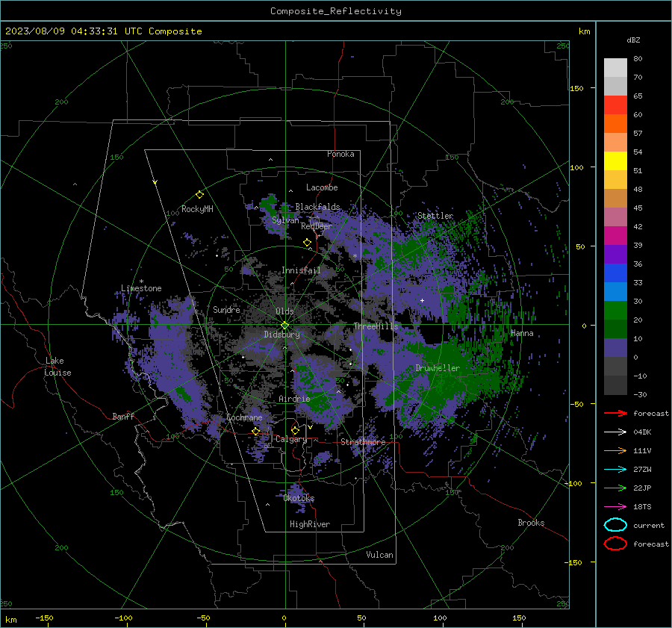The image size is (672, 628).
Task: Click the Stettler city label
Action: 435,216
